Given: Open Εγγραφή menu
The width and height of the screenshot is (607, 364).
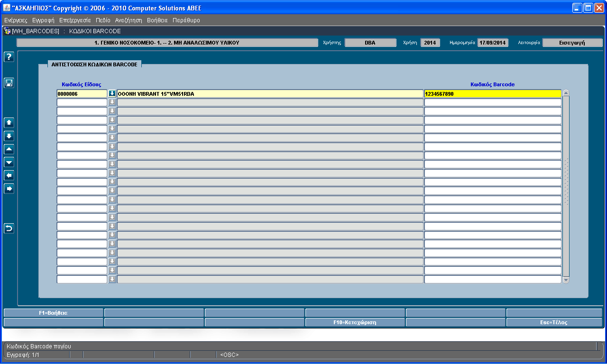Looking at the screenshot, I should 43,20.
